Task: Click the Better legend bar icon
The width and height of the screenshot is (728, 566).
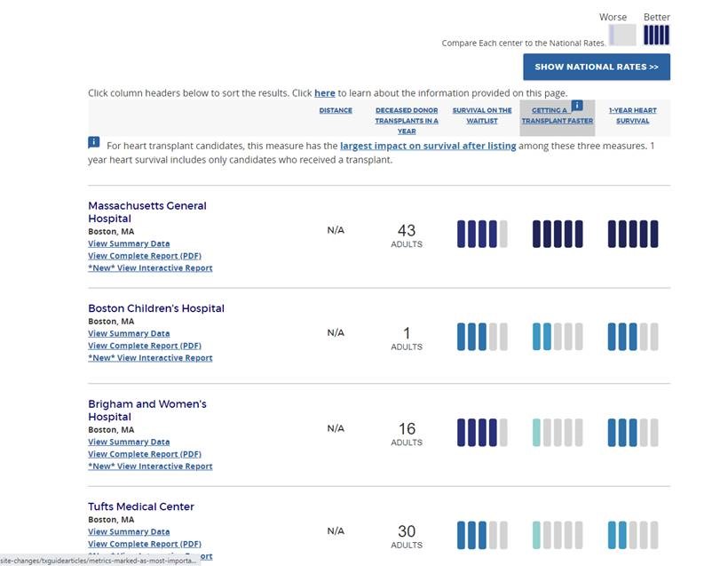Action: tap(656, 35)
